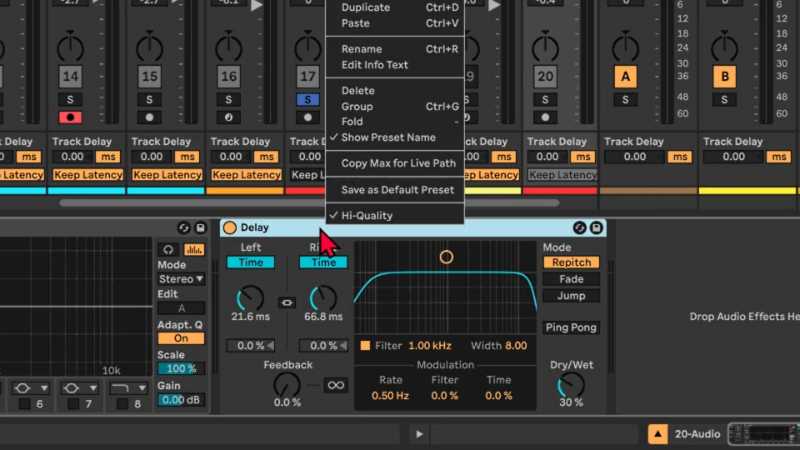Click EQ device save preset disk icon

tap(201, 228)
